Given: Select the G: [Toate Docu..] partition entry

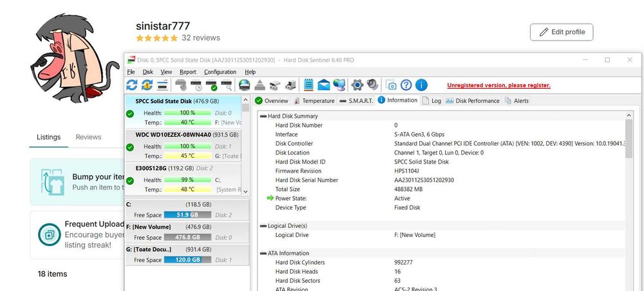Looking at the screenshot, I should (x=187, y=255).
